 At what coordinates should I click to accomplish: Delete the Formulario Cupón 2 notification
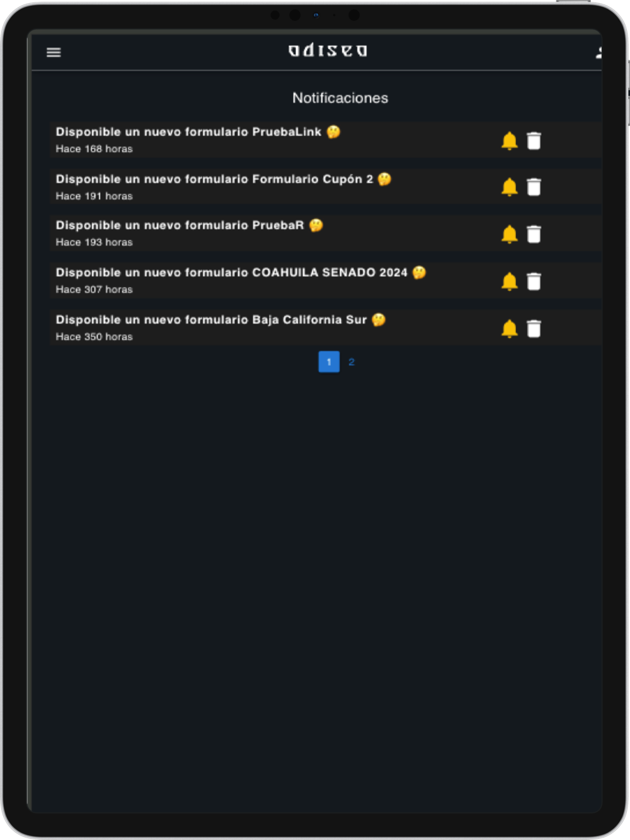click(x=534, y=187)
